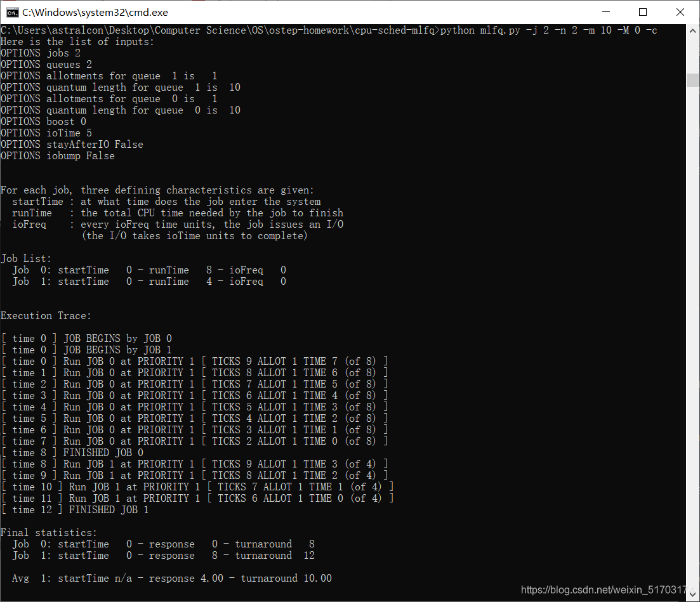Click the 'For each job, three defining characteristics' line
This screenshot has width=700, height=602.
157,190
